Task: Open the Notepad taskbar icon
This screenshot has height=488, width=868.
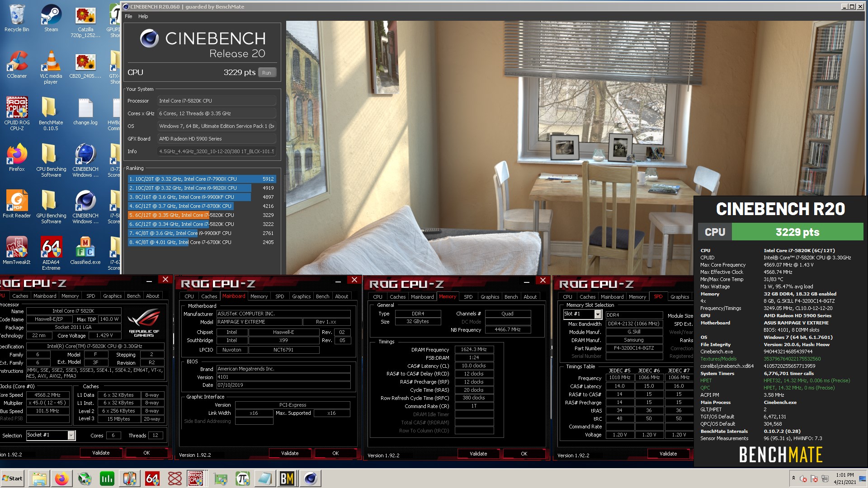Action: [x=265, y=479]
